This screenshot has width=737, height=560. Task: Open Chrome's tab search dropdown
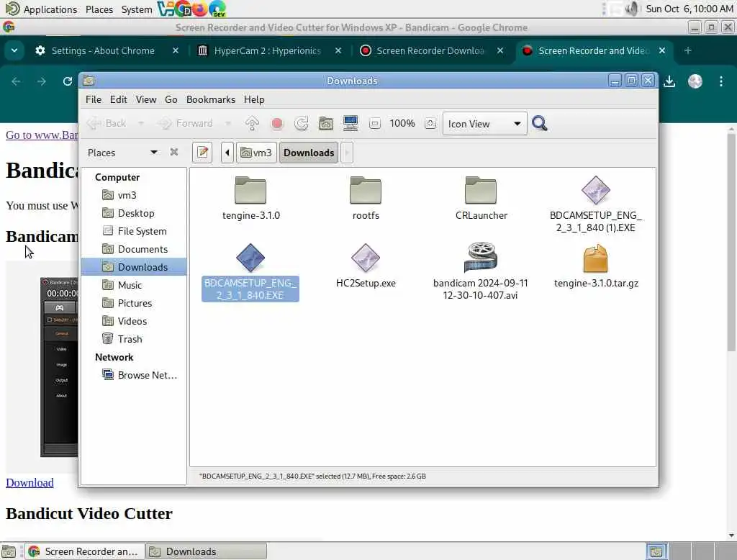[x=14, y=50]
